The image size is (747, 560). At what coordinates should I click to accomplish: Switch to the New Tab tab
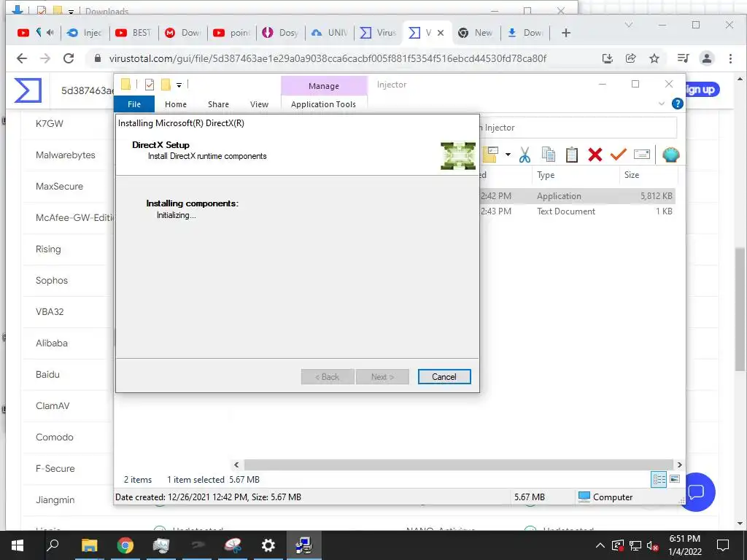click(476, 33)
